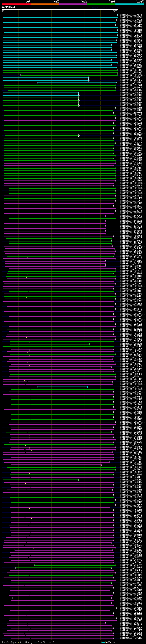Click the green alignment bar for UniRef100_Q535M8
This screenshot has height=644, width=146.
[x=41, y=100]
